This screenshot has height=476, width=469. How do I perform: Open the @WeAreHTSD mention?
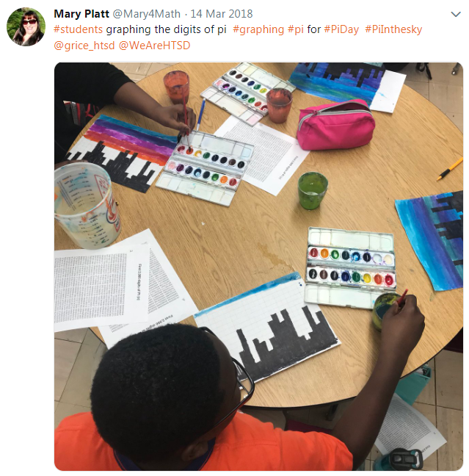[154, 46]
